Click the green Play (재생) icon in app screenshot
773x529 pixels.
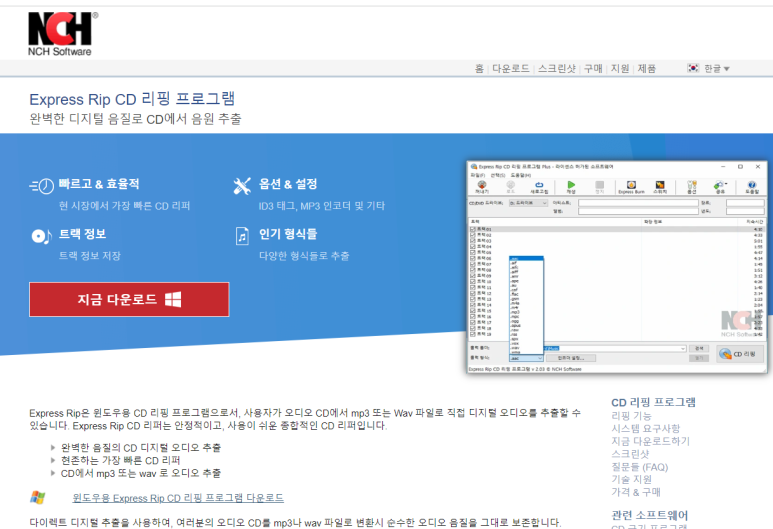[571, 185]
